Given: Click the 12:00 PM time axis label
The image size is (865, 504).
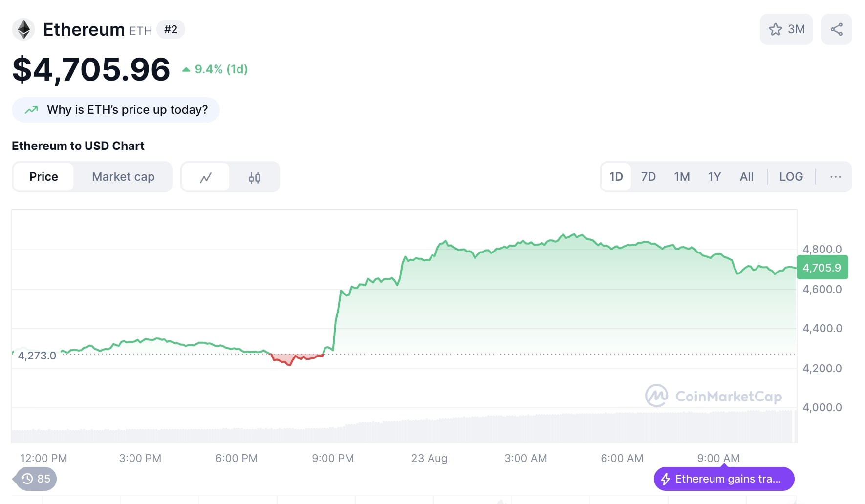Looking at the screenshot, I should pos(43,458).
